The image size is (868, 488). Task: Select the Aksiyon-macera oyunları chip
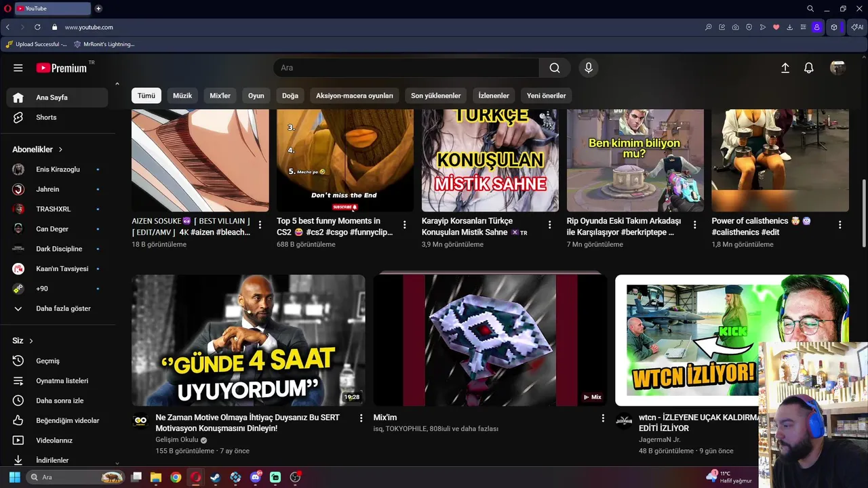(x=355, y=96)
